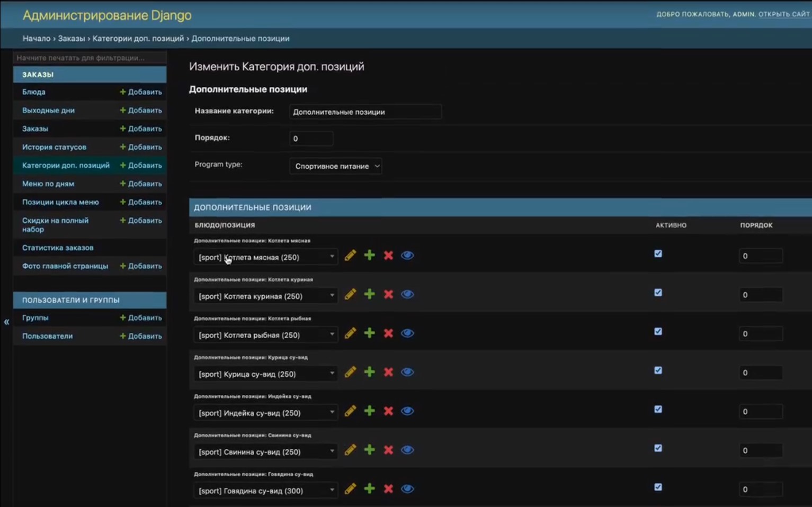Toggle Активно checkbox for Котлета куриная
Image resolution: width=812 pixels, height=507 pixels.
[x=658, y=293]
